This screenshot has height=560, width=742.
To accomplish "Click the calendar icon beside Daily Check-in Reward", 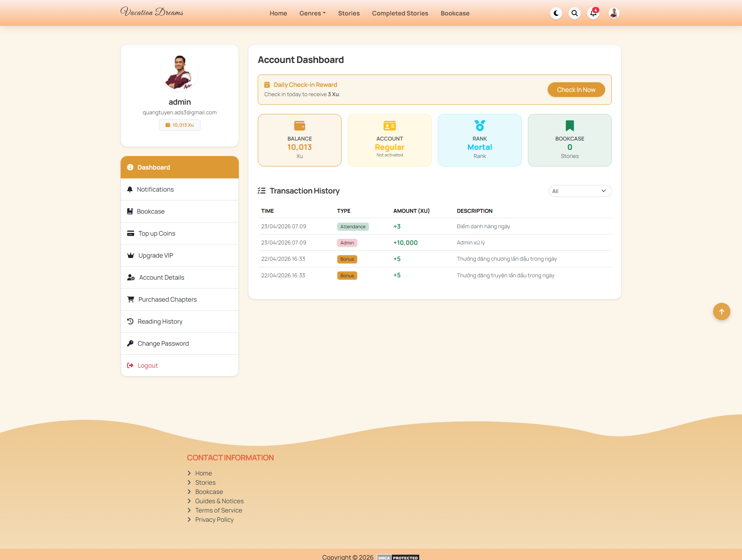I will [267, 85].
